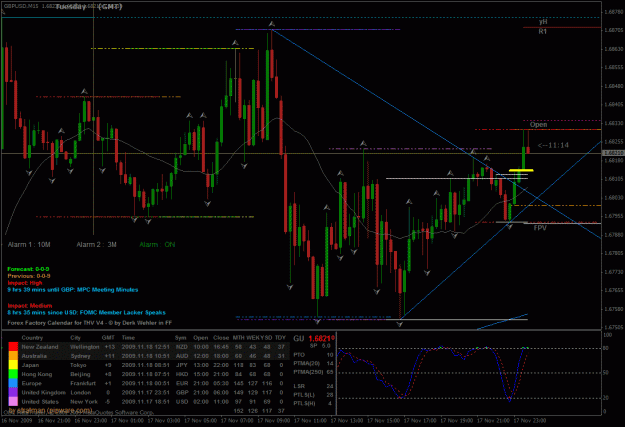Click 'Frankfurt' in the city column
Screen dimensions: 625x427
click(83, 383)
